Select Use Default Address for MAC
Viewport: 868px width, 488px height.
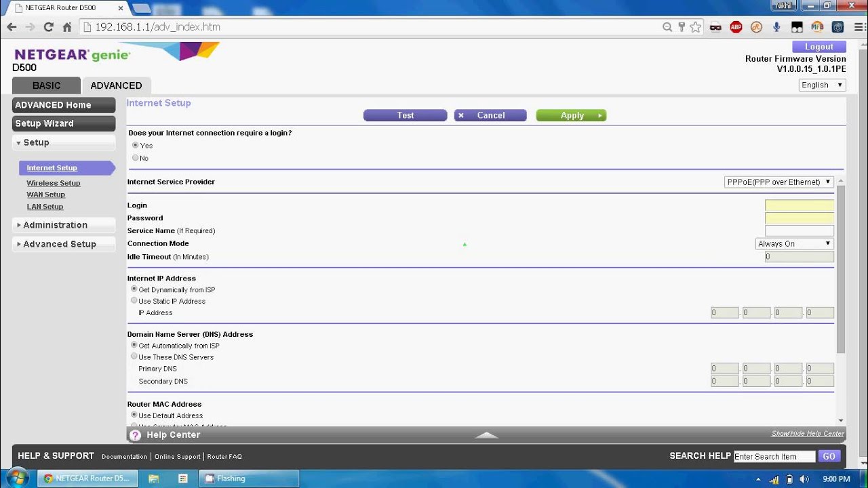(x=134, y=415)
